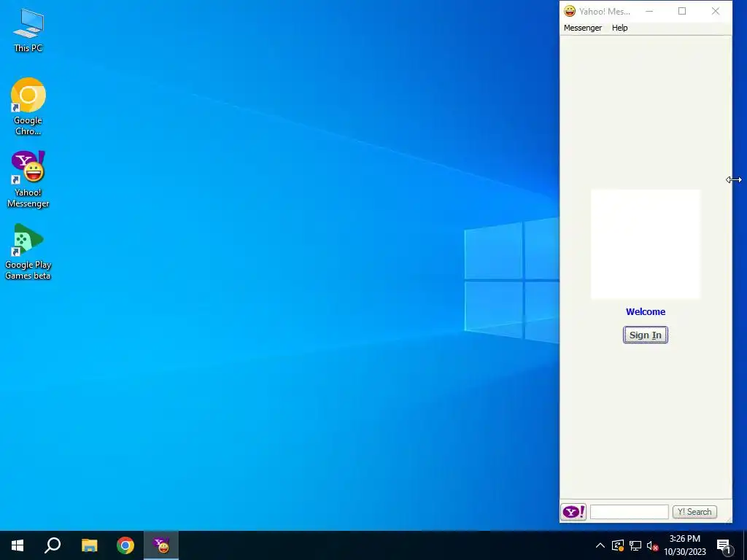Select the Yahoo! Messenger desktop shortcut
Screen dimensions: 747x560
pyautogui.click(x=28, y=179)
